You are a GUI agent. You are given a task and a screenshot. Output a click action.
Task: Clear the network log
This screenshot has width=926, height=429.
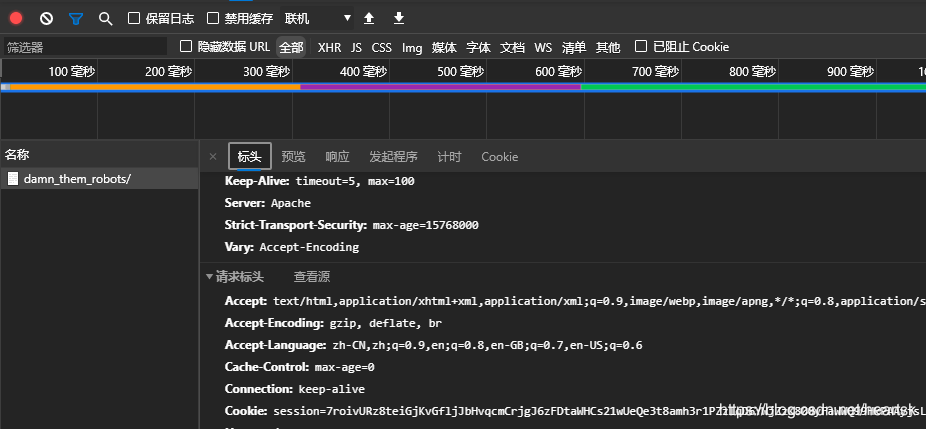point(46,18)
